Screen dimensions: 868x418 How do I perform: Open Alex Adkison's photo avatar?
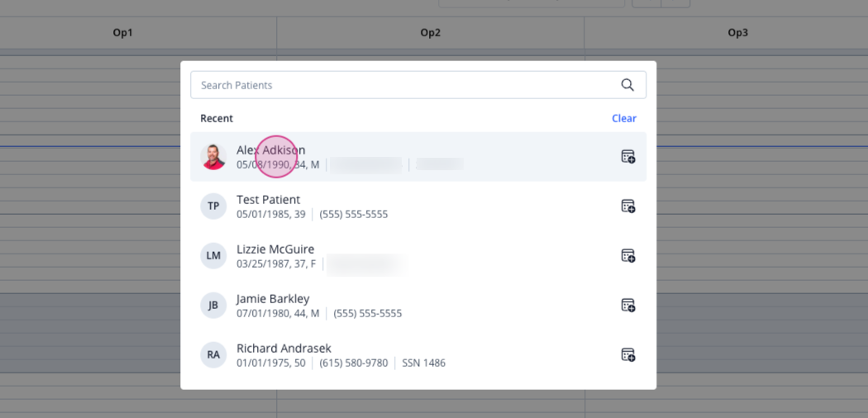click(213, 156)
